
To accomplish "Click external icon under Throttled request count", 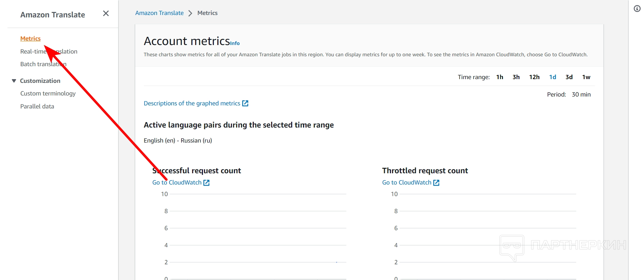I will pos(436,183).
